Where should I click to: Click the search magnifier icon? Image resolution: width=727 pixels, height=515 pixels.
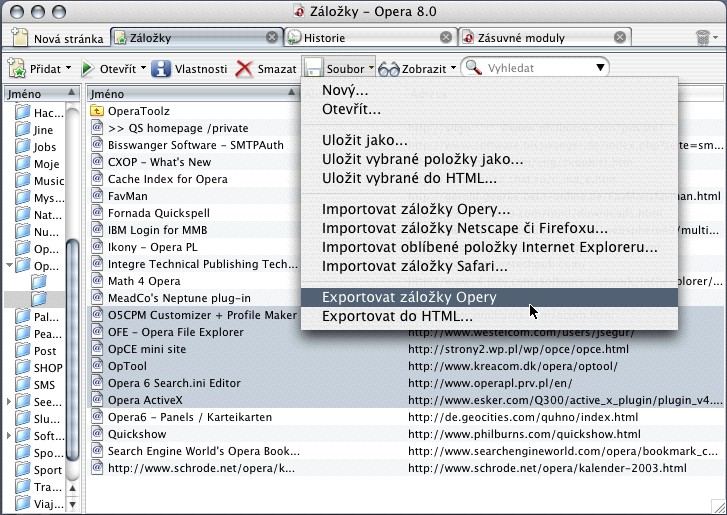pyautogui.click(x=473, y=68)
